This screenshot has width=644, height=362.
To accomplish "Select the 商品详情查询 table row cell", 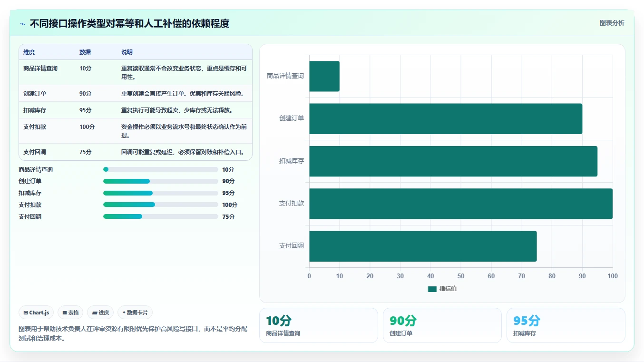I will pyautogui.click(x=40, y=68).
